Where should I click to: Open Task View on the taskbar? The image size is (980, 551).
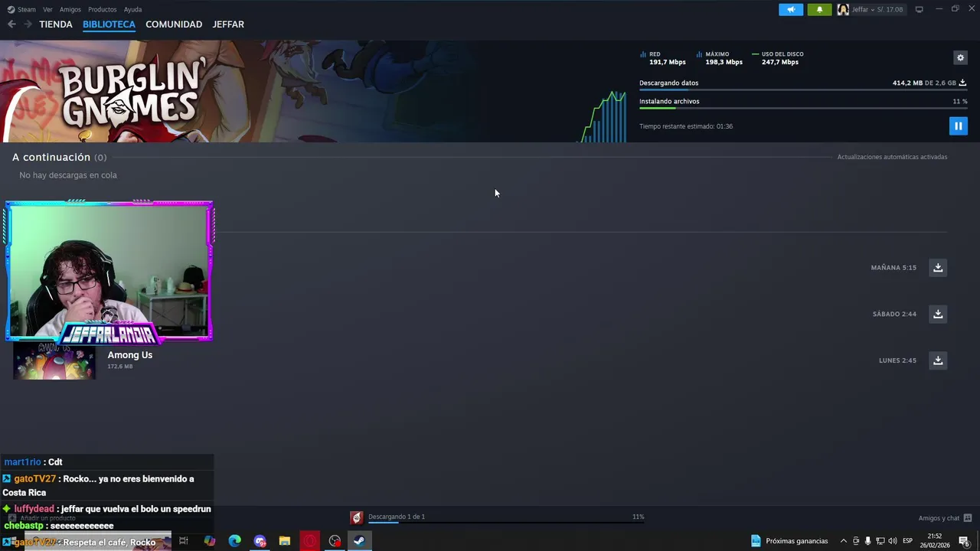[184, 541]
